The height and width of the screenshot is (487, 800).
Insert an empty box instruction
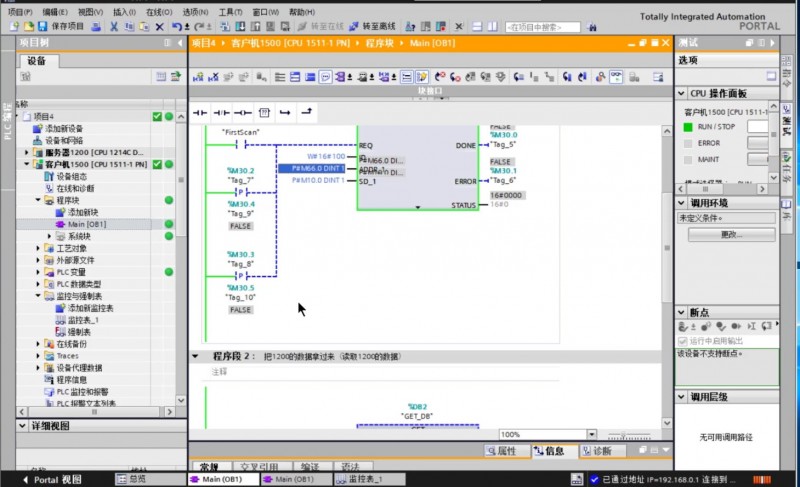(x=264, y=111)
